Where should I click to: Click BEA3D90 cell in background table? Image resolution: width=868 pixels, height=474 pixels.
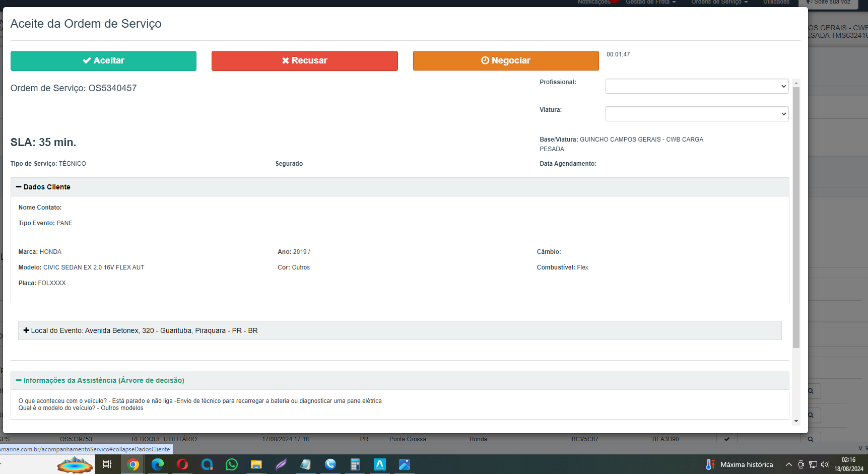click(x=665, y=439)
